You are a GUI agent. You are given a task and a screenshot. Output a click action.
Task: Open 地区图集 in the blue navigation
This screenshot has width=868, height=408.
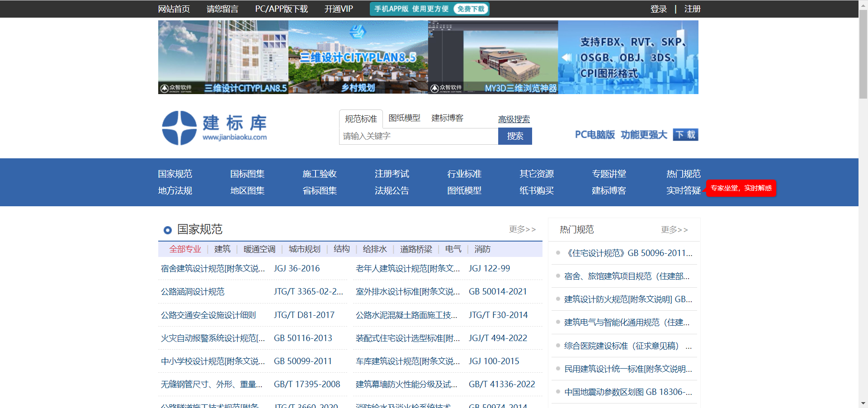tap(247, 190)
